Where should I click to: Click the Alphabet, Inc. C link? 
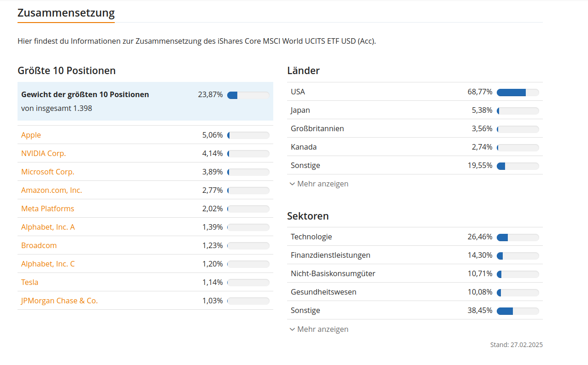pyautogui.click(x=48, y=264)
